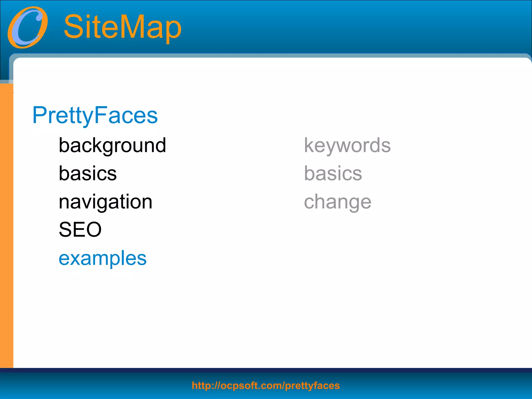
Task: Click the 'navigation' list item
Action: [105, 202]
